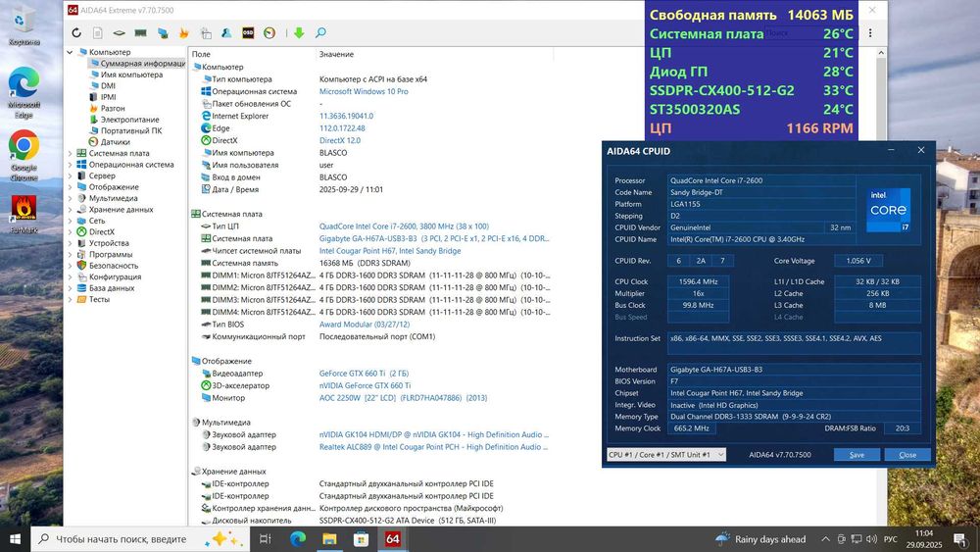Viewport: 980px width, 552px height.
Task: Click the green download arrow toolbar icon
Action: 299,33
